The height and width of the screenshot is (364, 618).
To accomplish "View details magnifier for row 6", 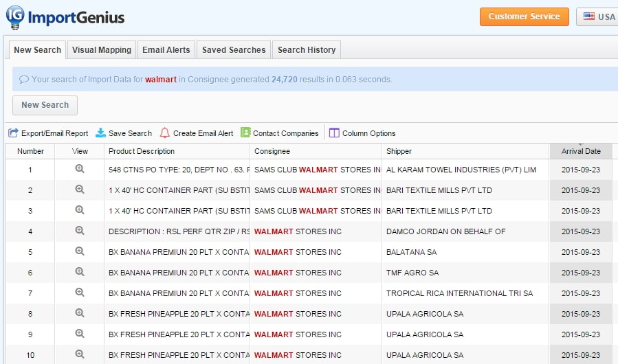I will pyautogui.click(x=80, y=272).
